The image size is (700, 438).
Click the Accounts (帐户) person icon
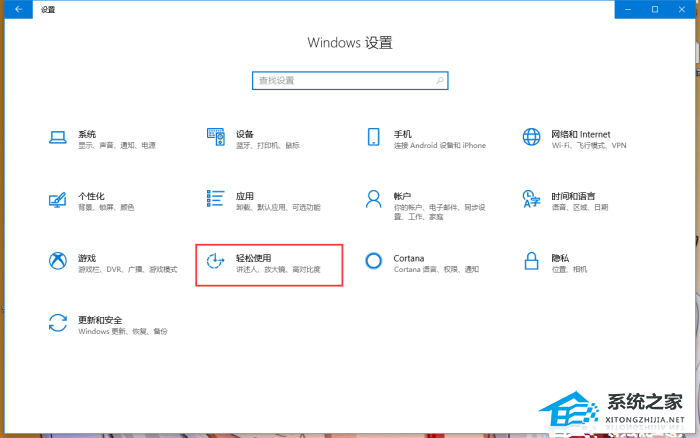pyautogui.click(x=373, y=199)
